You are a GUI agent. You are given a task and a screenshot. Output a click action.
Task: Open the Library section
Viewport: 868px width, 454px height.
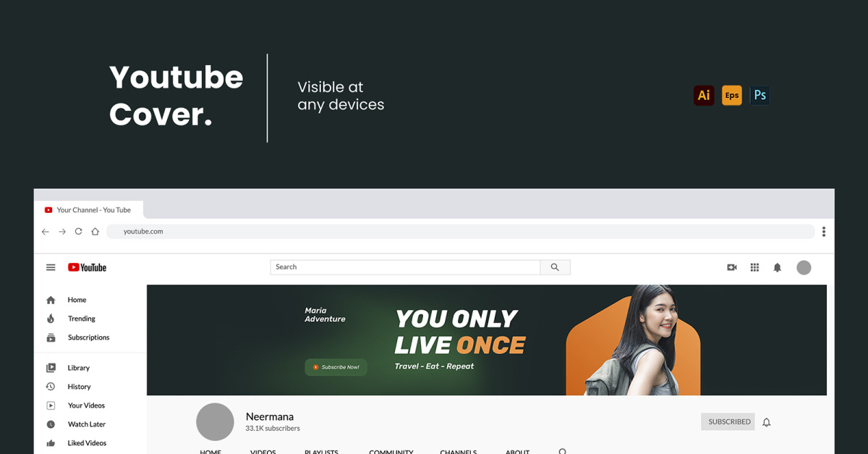(x=77, y=367)
